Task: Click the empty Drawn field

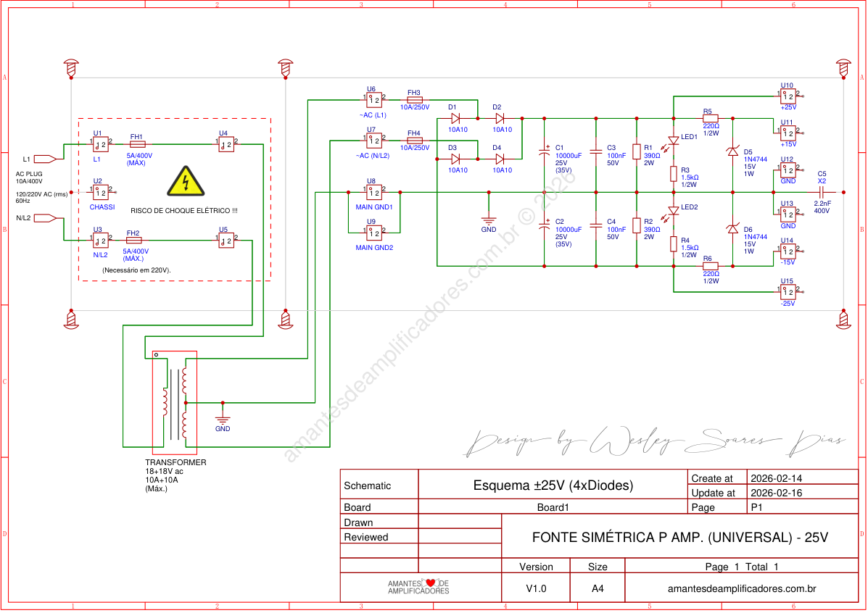Action: click(459, 522)
